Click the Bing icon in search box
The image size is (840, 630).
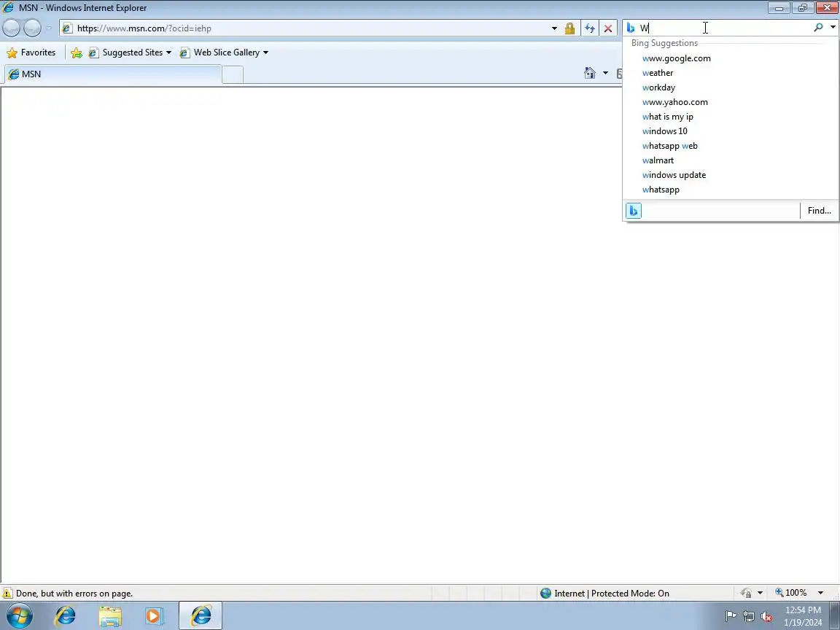(x=631, y=28)
